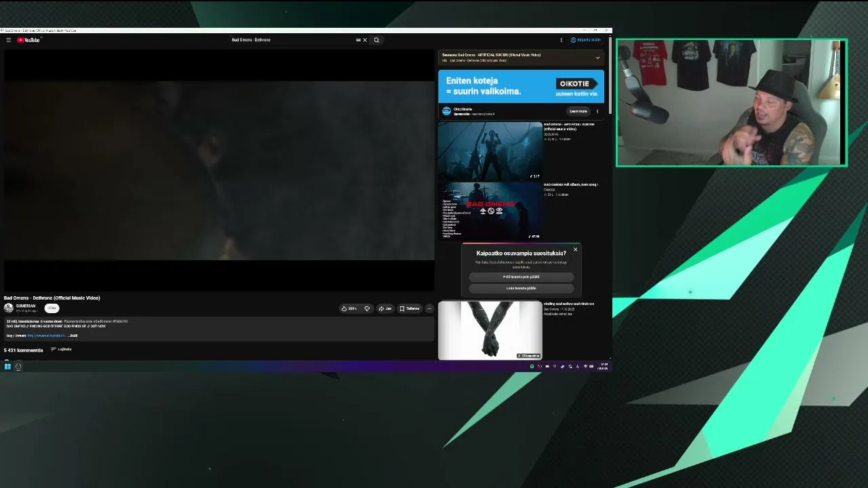
Task: Click the Share (Jaa) button
Action: tap(385, 308)
